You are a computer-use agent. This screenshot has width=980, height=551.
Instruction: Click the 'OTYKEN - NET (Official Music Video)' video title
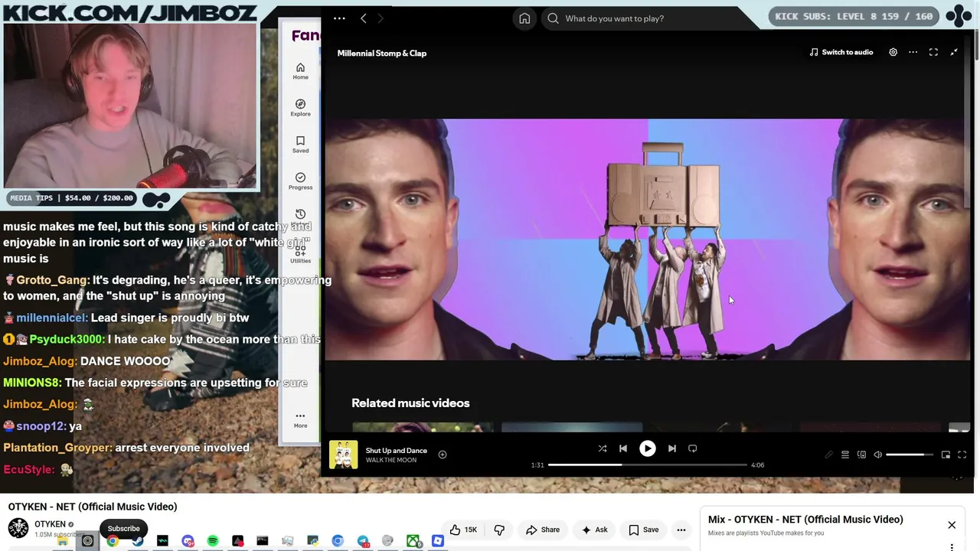coord(93,507)
